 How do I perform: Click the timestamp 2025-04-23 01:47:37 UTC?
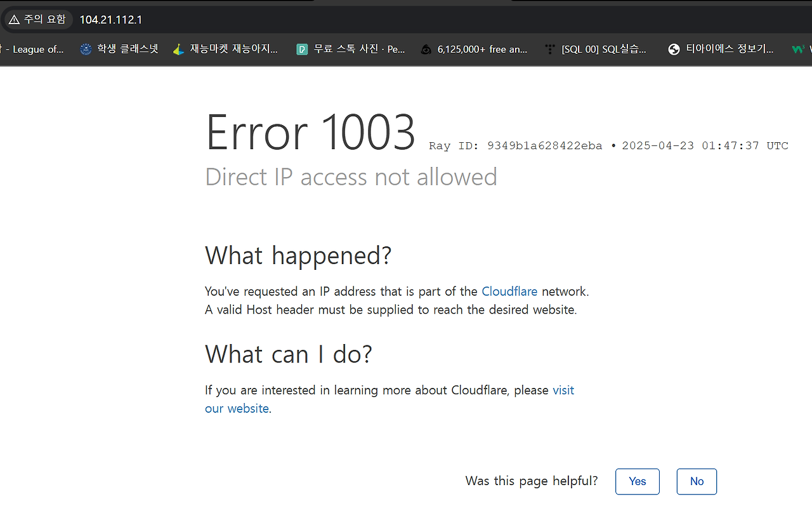tap(705, 146)
